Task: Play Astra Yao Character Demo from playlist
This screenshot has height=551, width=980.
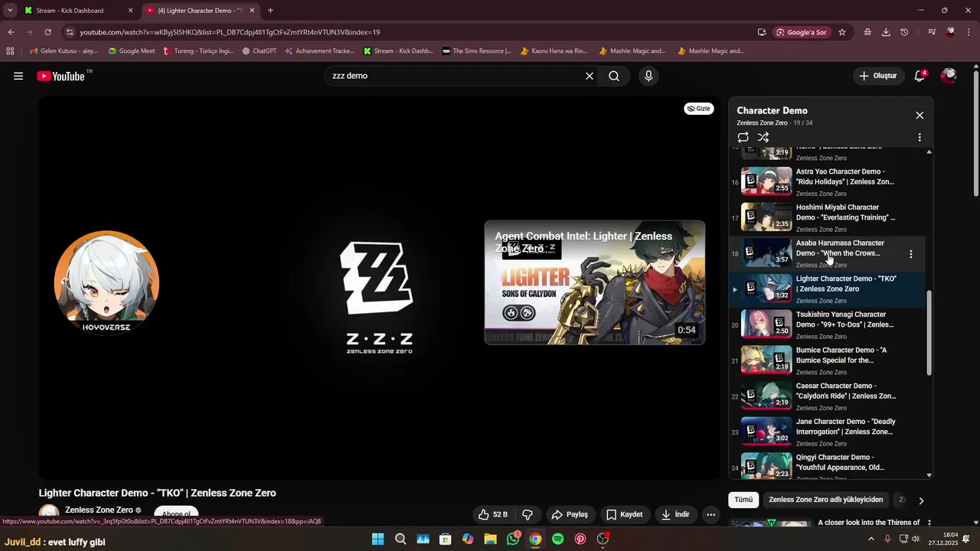Action: [x=827, y=182]
